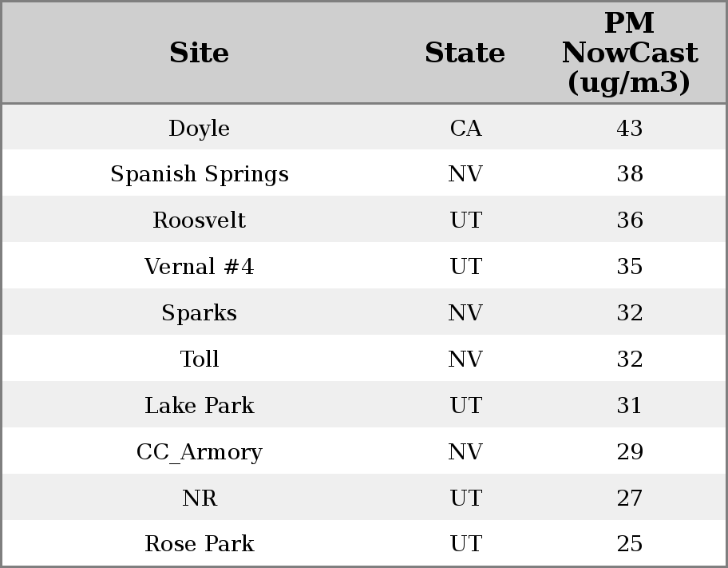This screenshot has width=728, height=568.
Task: Select the CC_Armory site cell
Action: (x=200, y=452)
